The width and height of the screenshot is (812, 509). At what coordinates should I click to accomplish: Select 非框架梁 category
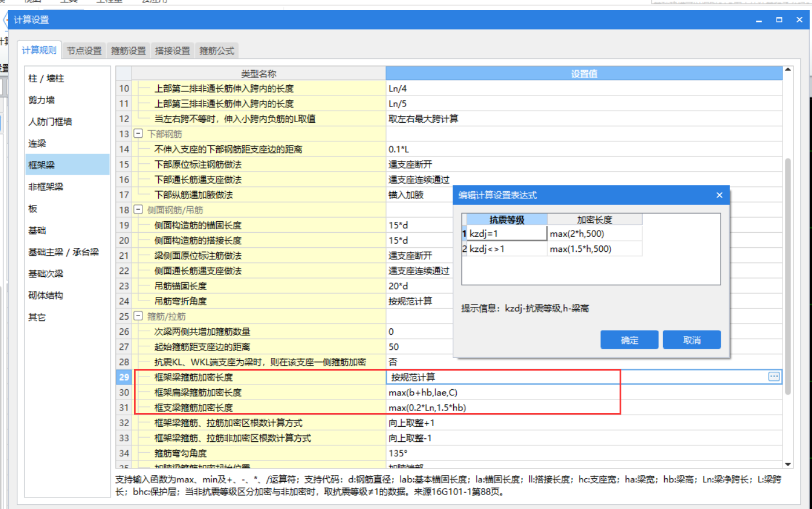tap(67, 187)
